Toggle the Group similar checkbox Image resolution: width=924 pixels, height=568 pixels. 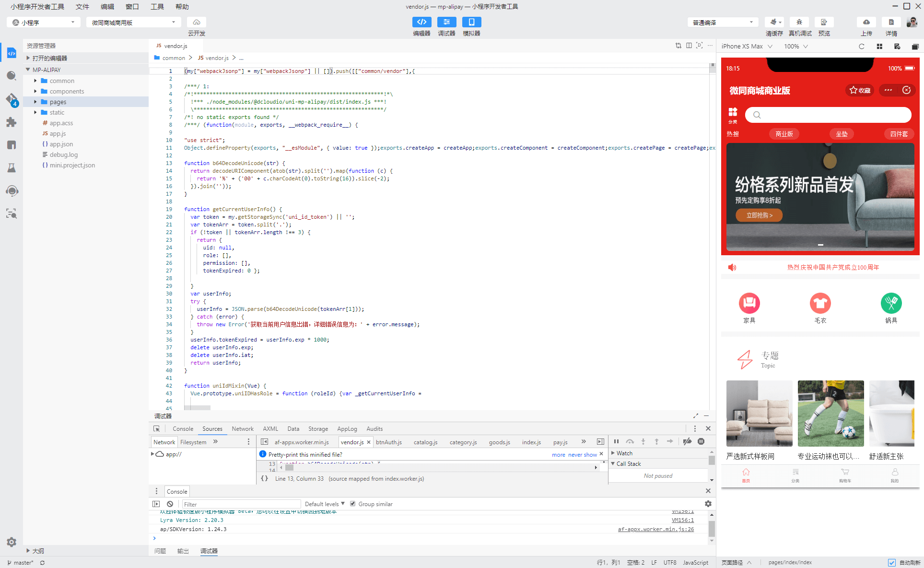coord(353,504)
